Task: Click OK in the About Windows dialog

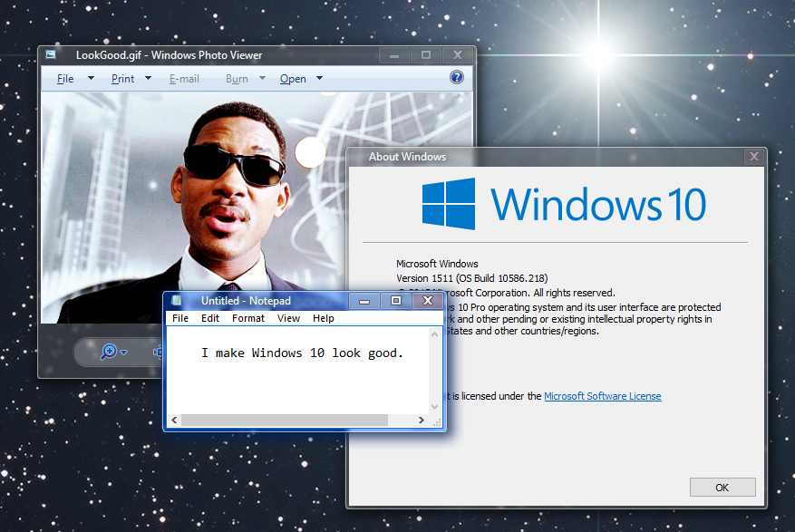Action: 722,488
